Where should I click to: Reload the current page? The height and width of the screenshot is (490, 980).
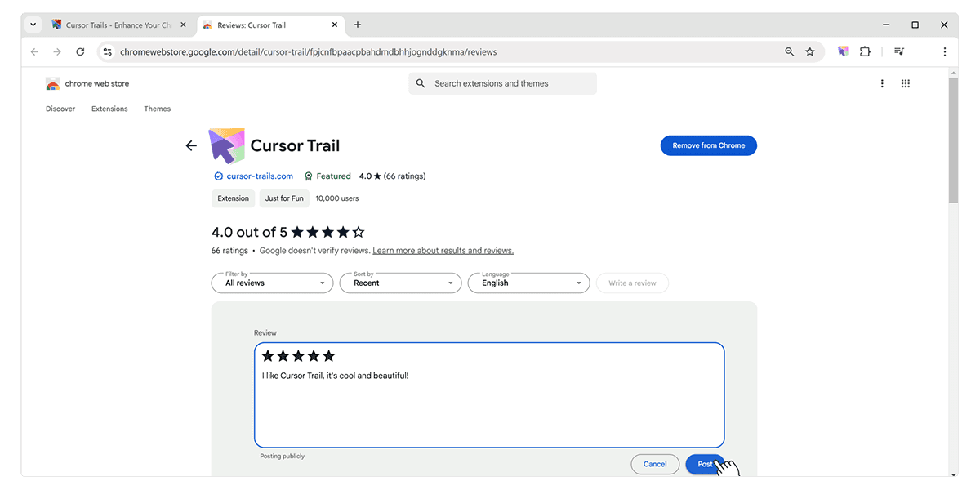click(x=80, y=51)
